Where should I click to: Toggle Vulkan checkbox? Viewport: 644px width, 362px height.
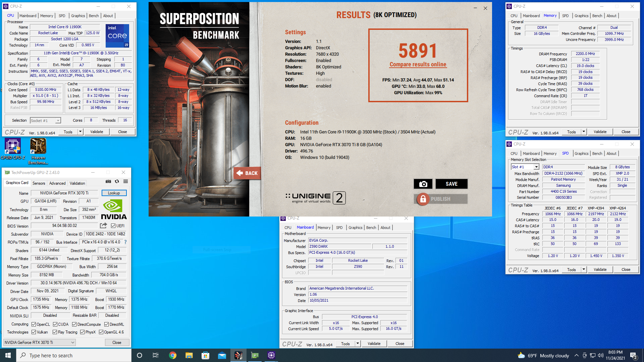pos(34,332)
